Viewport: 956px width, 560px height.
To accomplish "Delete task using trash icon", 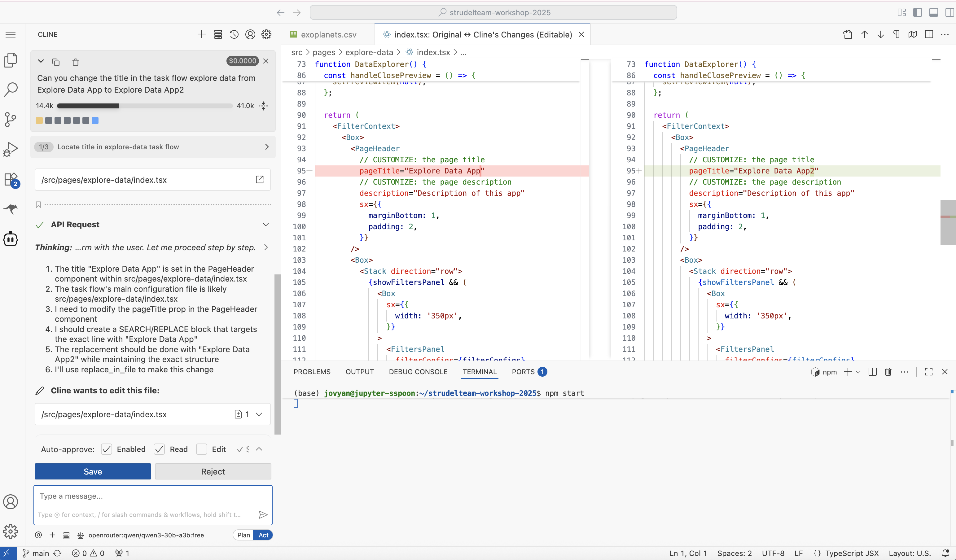I will point(76,62).
